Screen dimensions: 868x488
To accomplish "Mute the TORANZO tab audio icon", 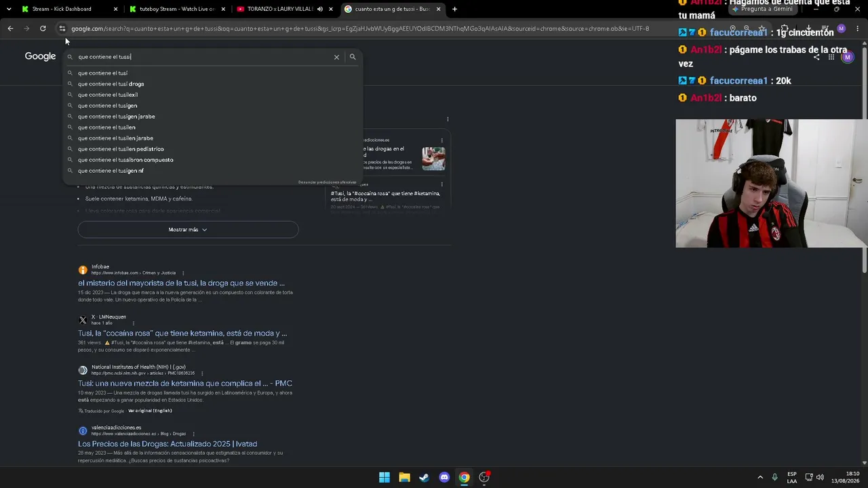I will [320, 9].
